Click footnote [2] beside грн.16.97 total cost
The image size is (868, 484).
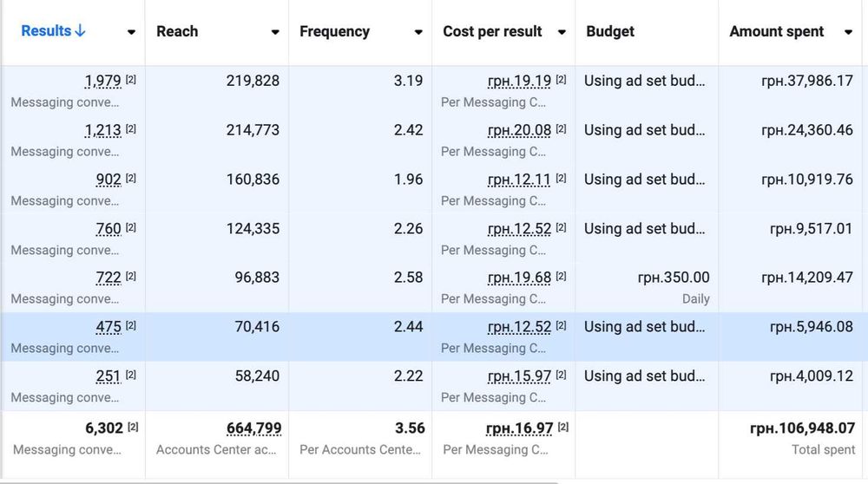(x=562, y=427)
